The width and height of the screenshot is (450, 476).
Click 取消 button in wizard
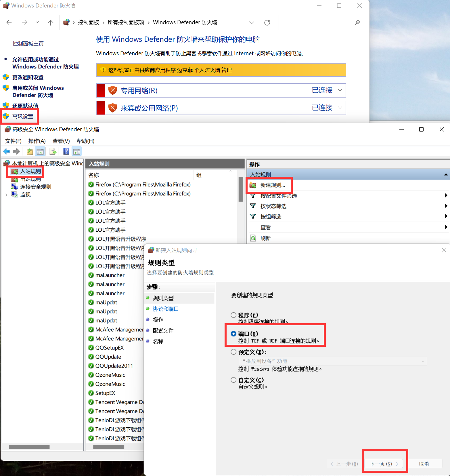(x=424, y=464)
